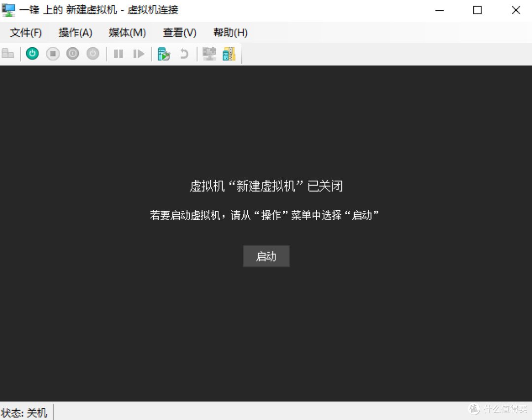Minimize the virtual machine connection window
Viewport: 532px width, 420px height.
(440, 10)
